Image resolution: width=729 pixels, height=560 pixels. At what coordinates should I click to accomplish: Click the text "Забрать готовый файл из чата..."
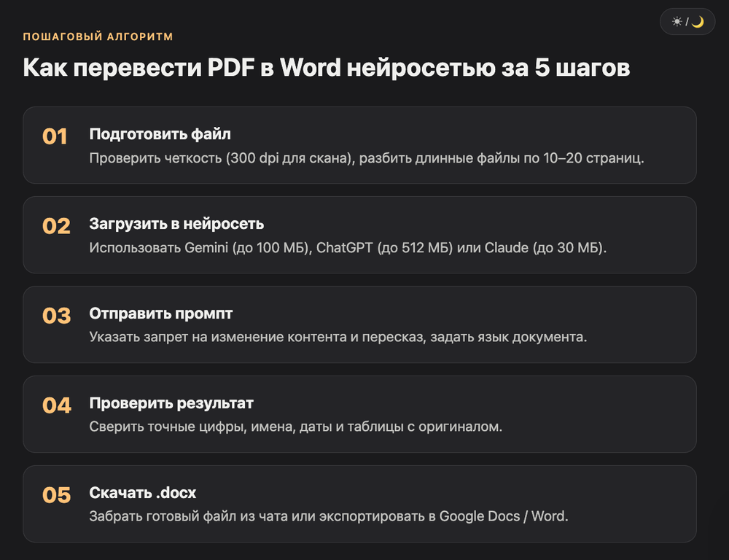[329, 516]
